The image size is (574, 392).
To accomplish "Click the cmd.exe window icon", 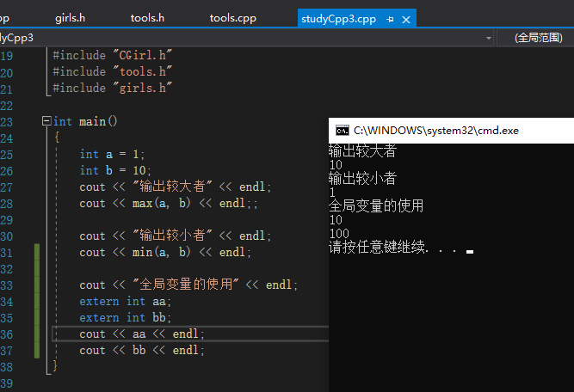I will [x=343, y=131].
